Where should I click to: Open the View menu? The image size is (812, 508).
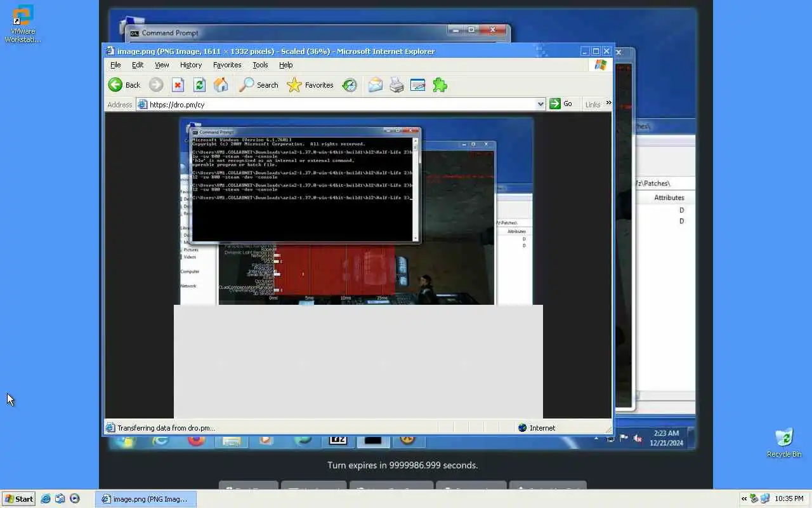tap(162, 65)
